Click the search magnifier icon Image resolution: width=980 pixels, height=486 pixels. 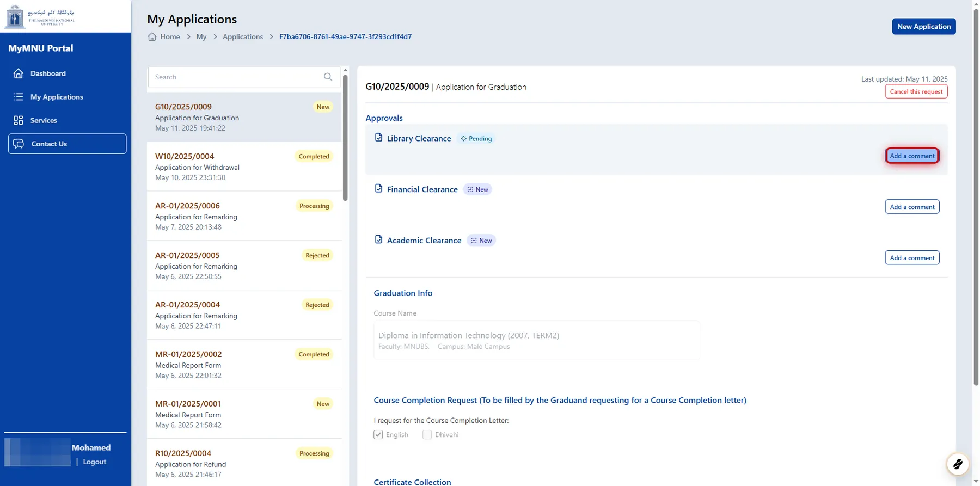coord(328,77)
